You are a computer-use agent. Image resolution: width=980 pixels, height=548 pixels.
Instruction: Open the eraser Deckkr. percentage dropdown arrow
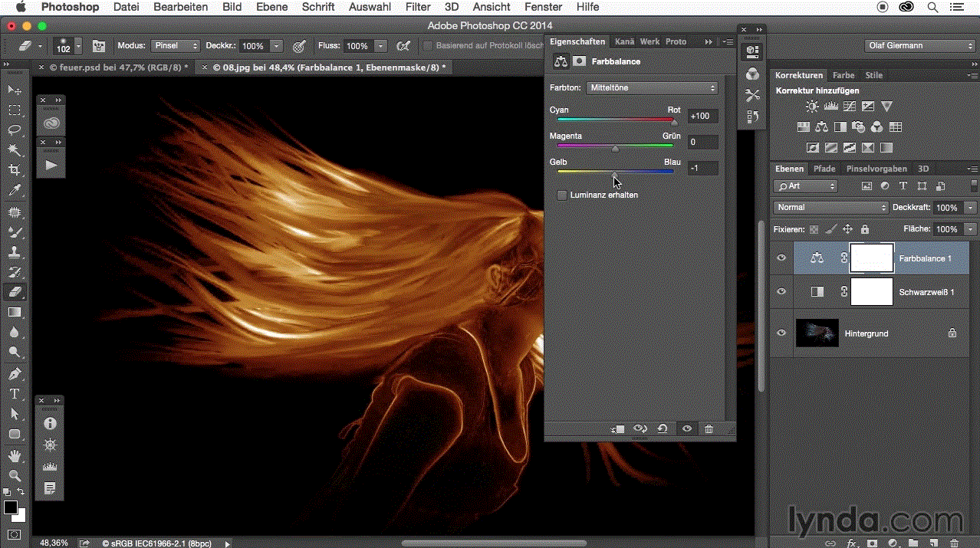[277, 46]
